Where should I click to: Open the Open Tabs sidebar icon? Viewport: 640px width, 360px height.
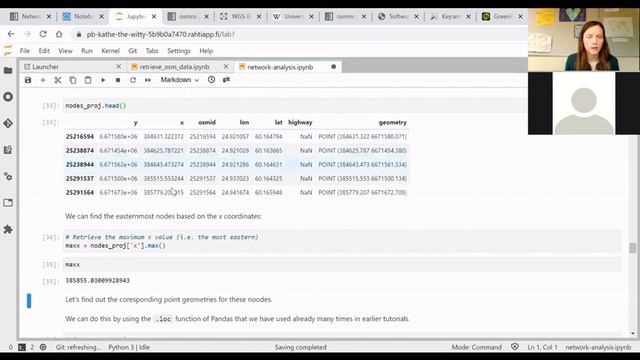pyautogui.click(x=8, y=203)
